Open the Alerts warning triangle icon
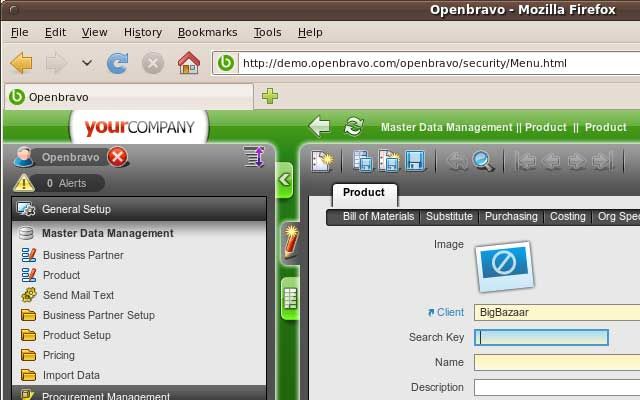 tap(24, 183)
